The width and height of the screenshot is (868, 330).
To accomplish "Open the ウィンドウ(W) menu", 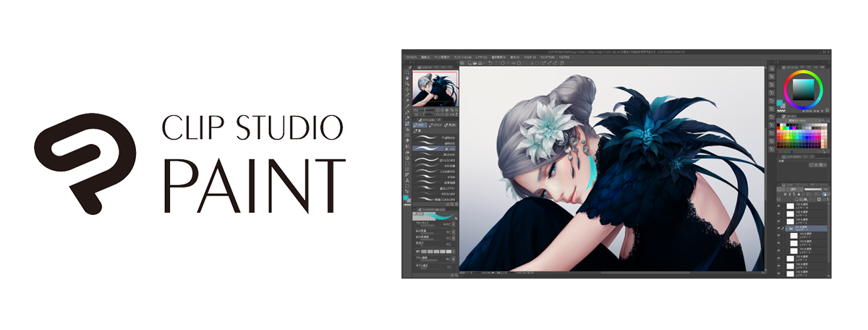I will 548,57.
